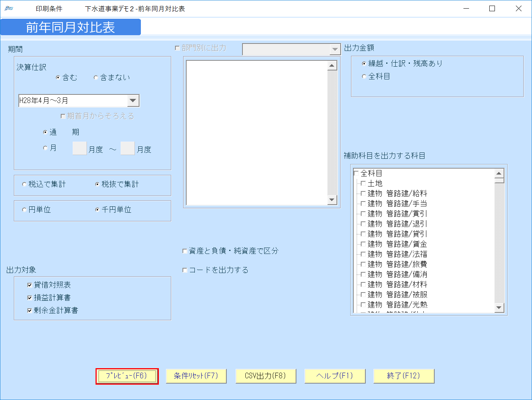Enable 期首月からそろえる option
532x400 pixels.
point(63,116)
